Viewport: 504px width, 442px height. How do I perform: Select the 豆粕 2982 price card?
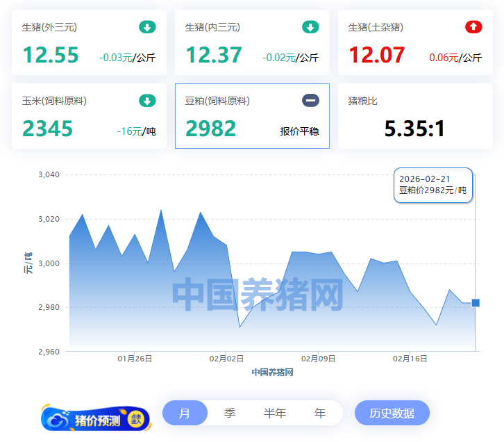(x=252, y=116)
